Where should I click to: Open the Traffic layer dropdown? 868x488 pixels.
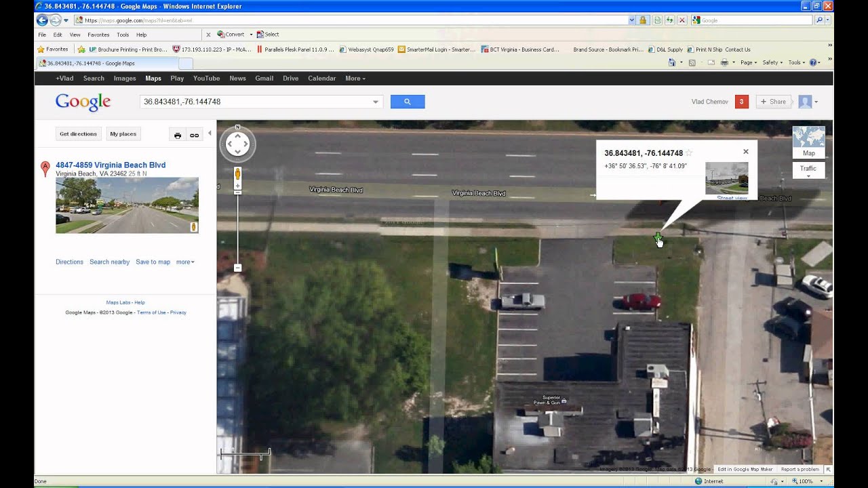[x=808, y=170]
